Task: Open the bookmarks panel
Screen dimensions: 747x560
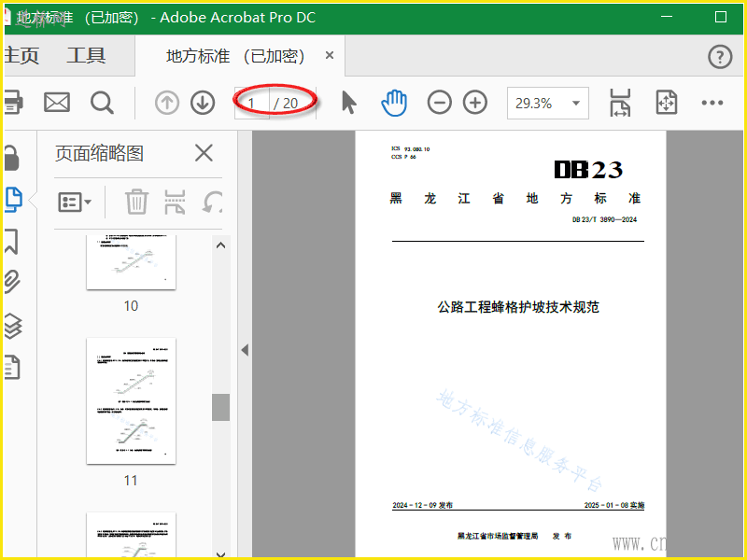Action: tap(11, 242)
